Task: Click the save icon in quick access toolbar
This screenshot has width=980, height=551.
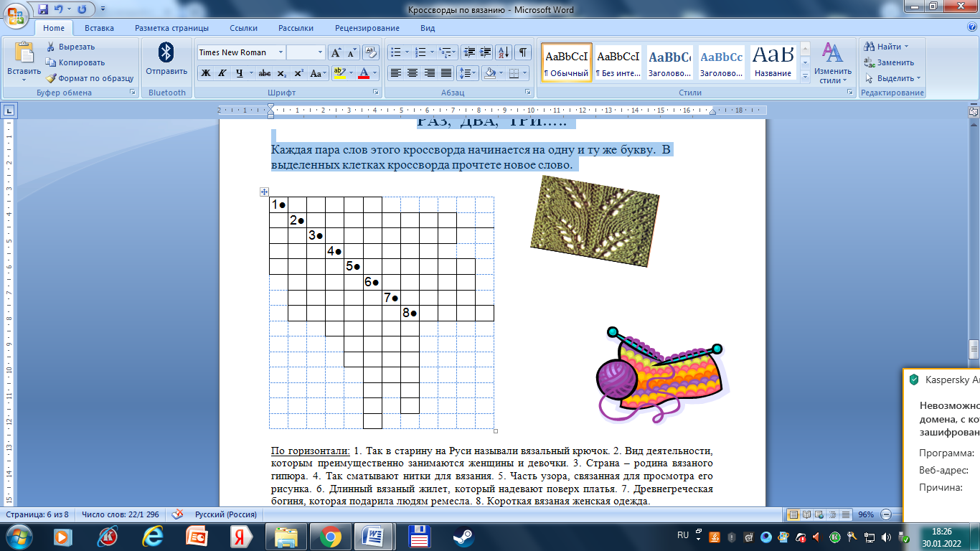Action: (42, 9)
